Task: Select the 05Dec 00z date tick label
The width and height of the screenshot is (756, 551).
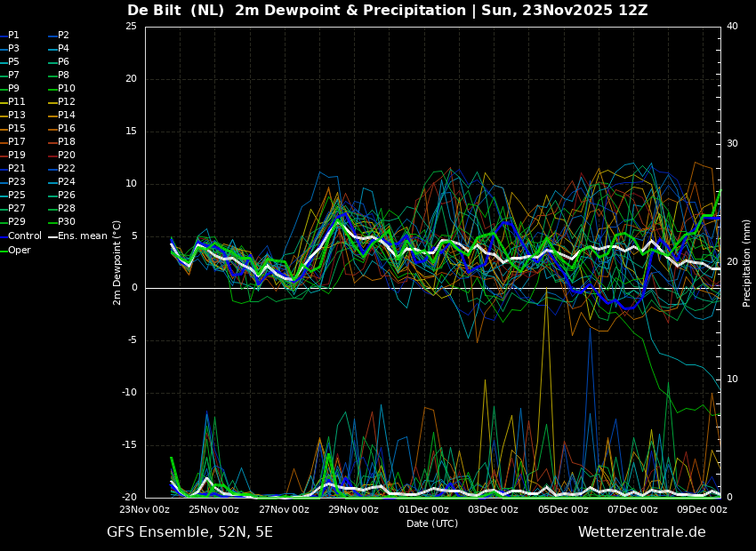Action: point(564,509)
